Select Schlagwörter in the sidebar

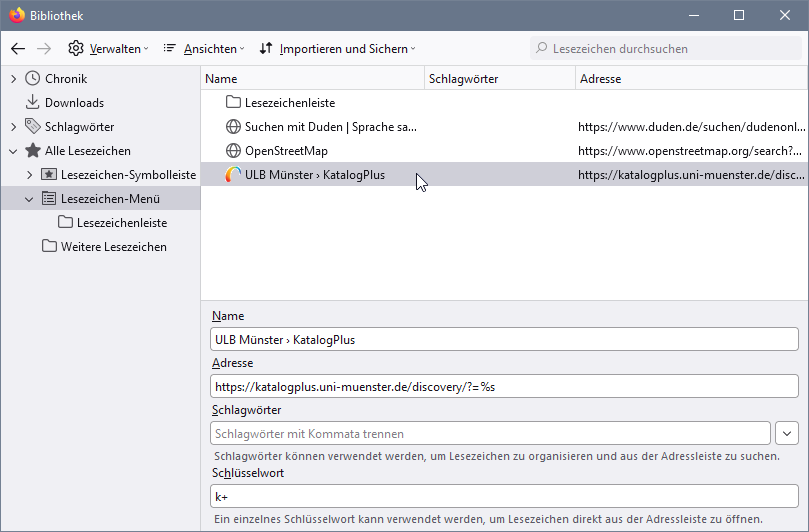pos(79,127)
